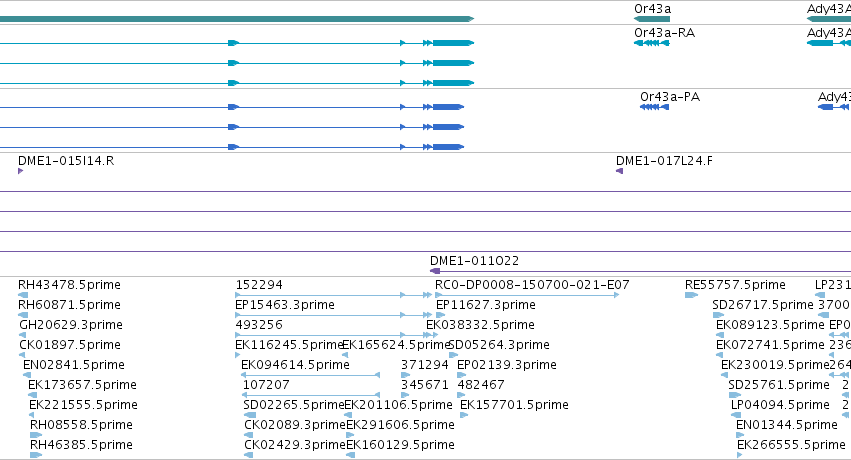The image size is (851, 460).
Task: Select the RH60871.5prime EST label
Action: 69,305
